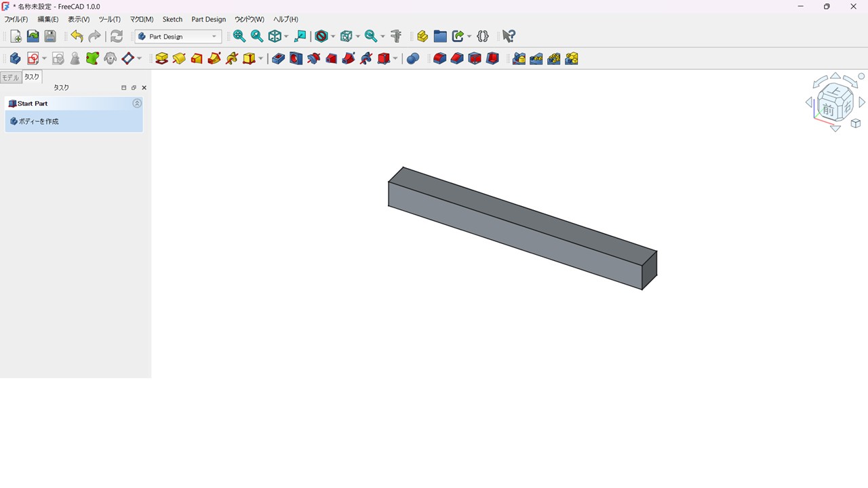
Task: Open the macro curly braces icon
Action: pos(483,37)
